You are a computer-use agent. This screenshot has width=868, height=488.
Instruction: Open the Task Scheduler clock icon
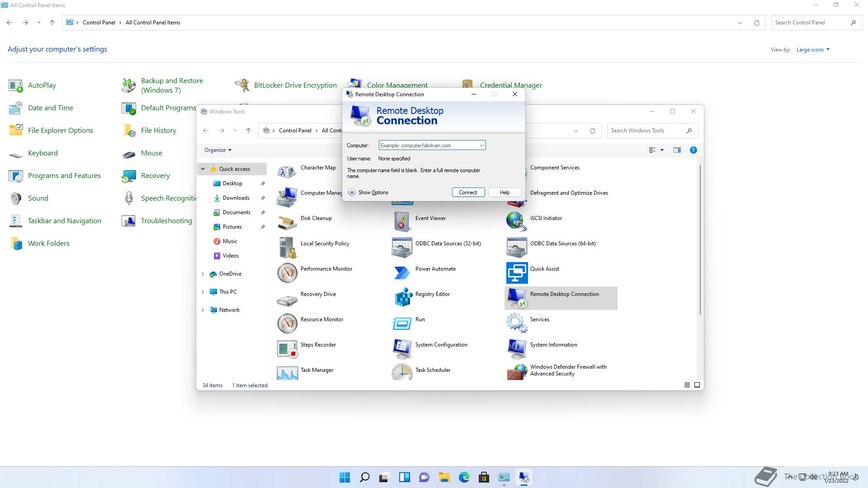tap(402, 372)
